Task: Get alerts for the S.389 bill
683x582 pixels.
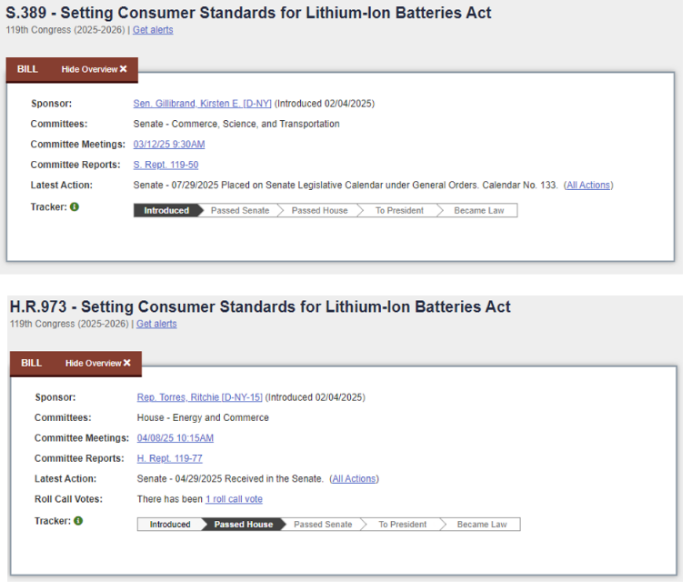Action: (x=153, y=30)
